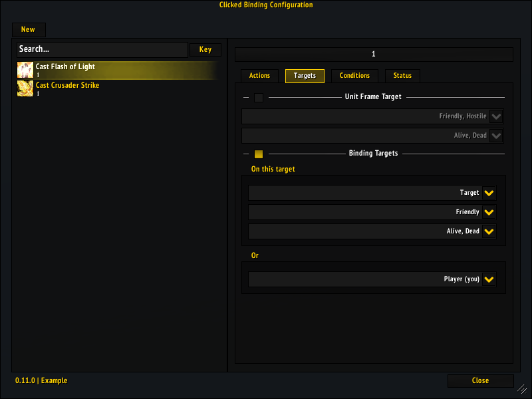
Task: Click the On this target label
Action: point(273,170)
